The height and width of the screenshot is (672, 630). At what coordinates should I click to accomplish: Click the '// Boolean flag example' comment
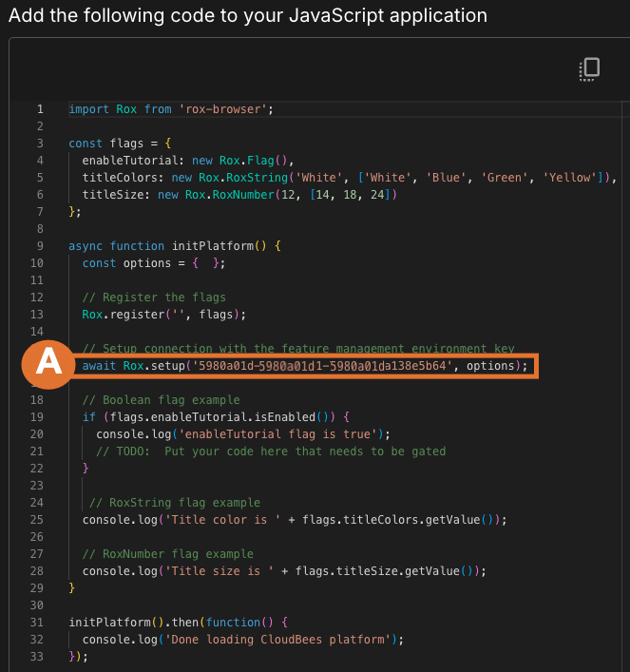(x=161, y=400)
